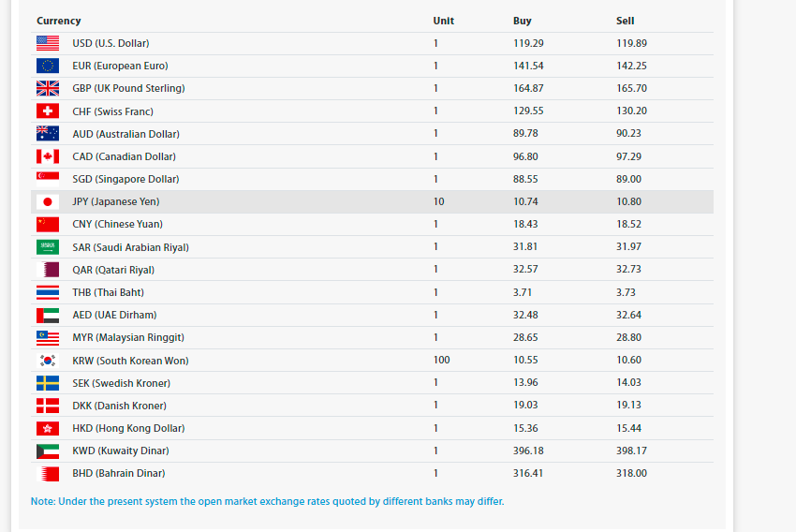
Task: Select the Swiss flag icon
Action: click(x=48, y=111)
